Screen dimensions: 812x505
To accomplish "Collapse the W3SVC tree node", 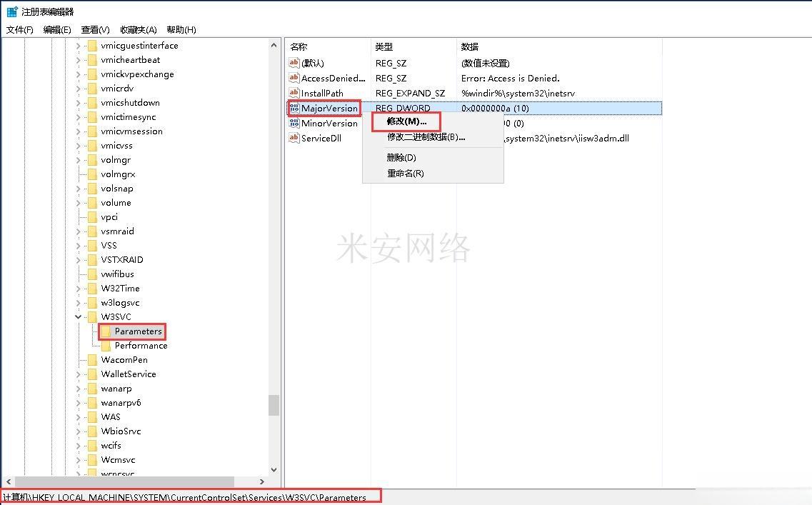I will click(x=78, y=317).
